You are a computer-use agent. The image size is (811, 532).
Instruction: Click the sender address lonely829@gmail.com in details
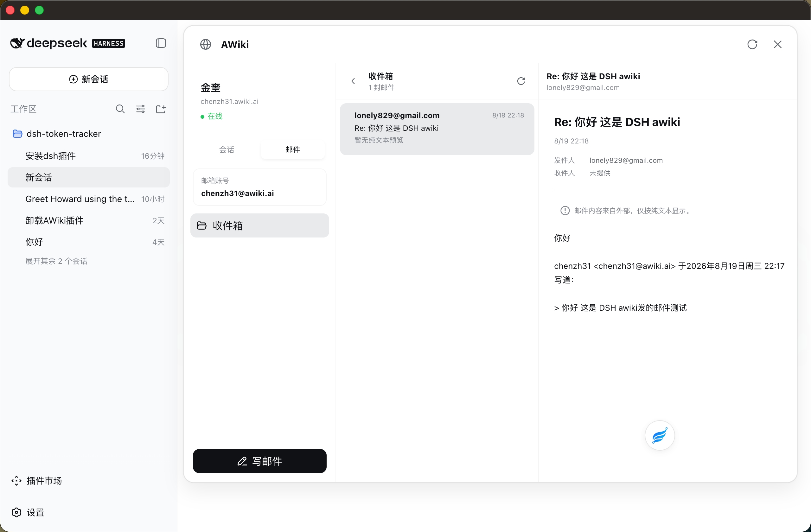[626, 160]
